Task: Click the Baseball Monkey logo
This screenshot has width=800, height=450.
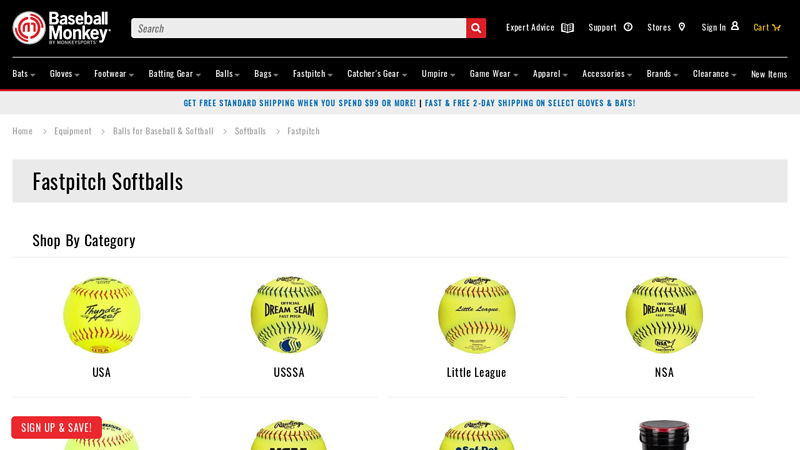Action: [x=62, y=28]
